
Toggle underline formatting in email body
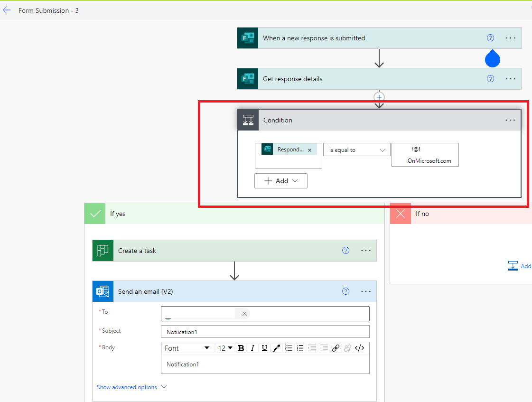[264, 348]
